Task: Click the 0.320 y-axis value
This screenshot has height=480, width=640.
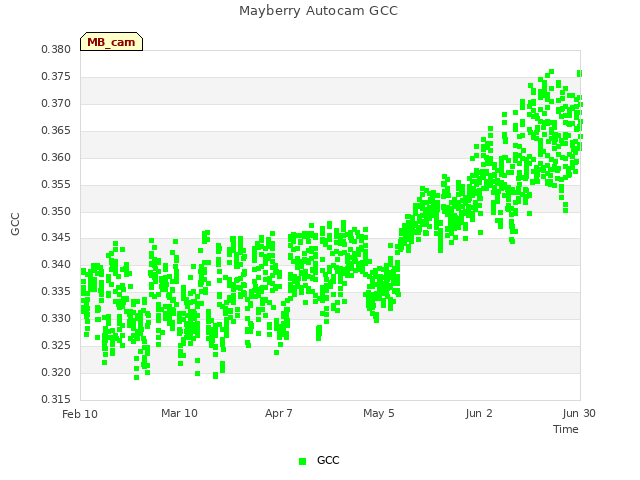Action: coord(56,372)
